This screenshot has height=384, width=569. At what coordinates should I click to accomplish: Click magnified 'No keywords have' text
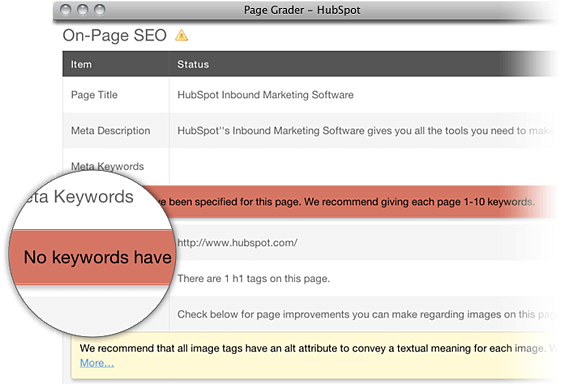98,257
